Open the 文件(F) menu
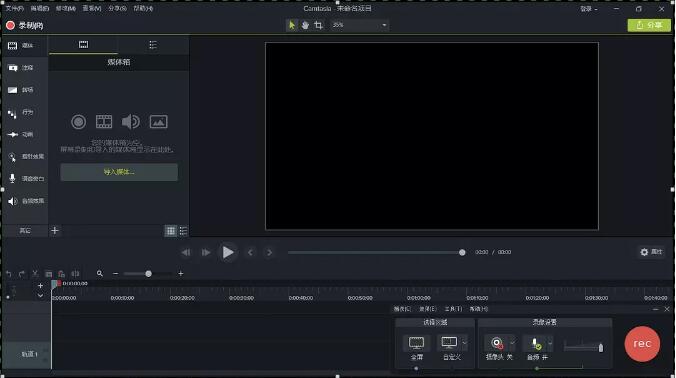The height and width of the screenshot is (378, 676). [x=14, y=9]
